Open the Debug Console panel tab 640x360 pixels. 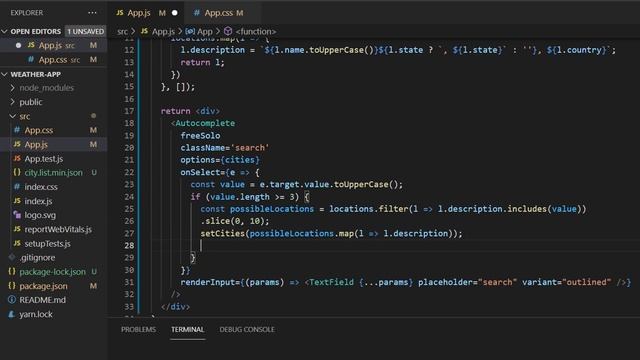point(247,329)
